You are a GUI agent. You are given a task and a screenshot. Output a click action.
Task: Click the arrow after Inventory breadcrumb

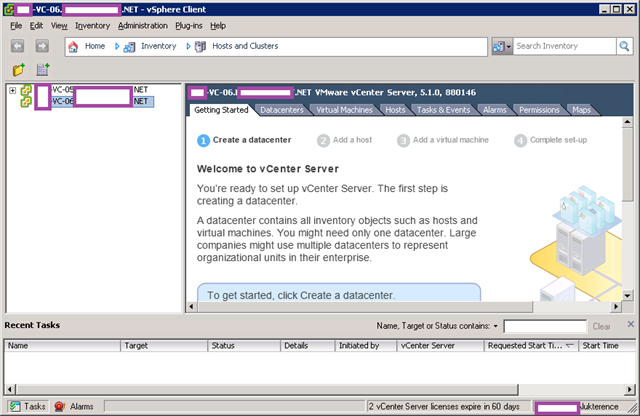point(188,47)
